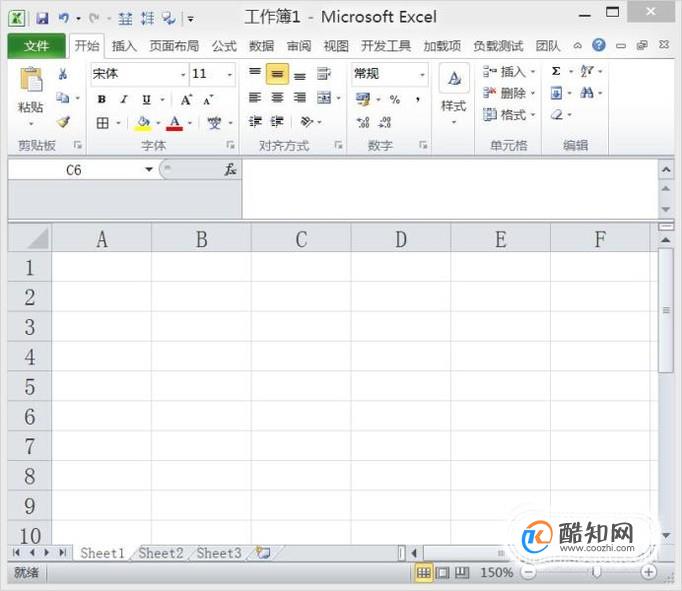Switch to the 插入 ribbon tab

(x=124, y=46)
